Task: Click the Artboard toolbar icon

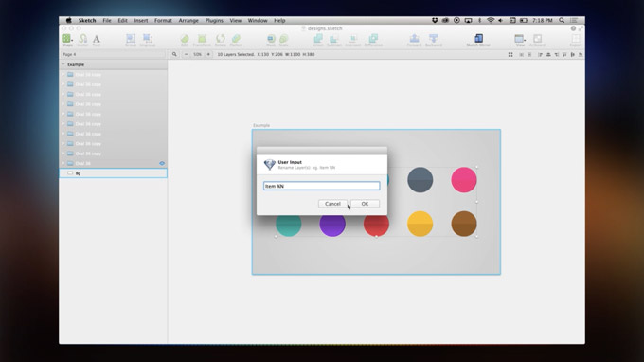Action: pos(537,40)
